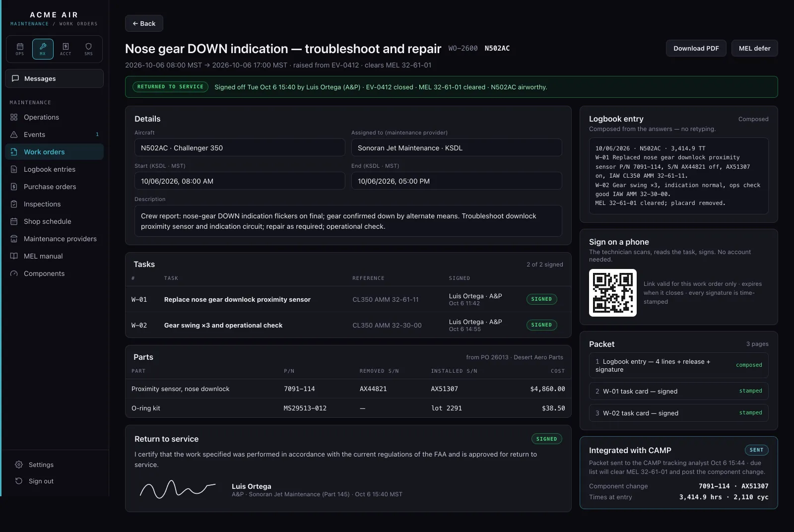Click the Logbook entries document icon
Image resolution: width=794 pixels, height=532 pixels.
14,169
